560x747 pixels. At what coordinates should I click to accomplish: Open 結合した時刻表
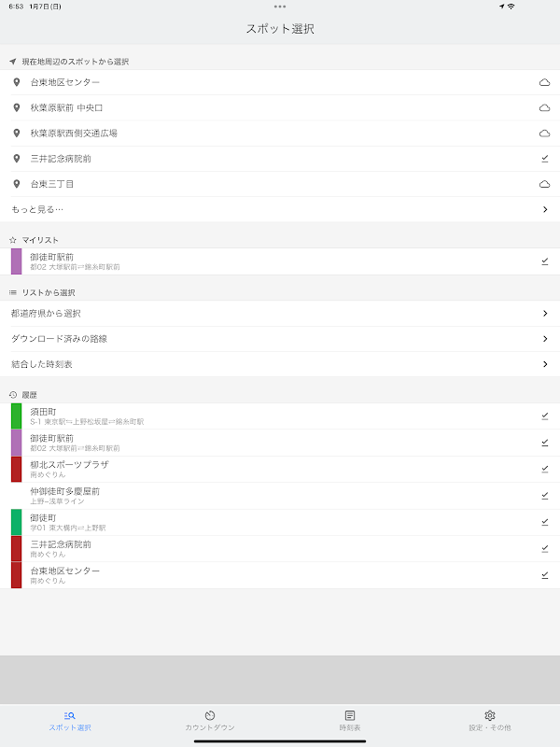(280, 364)
